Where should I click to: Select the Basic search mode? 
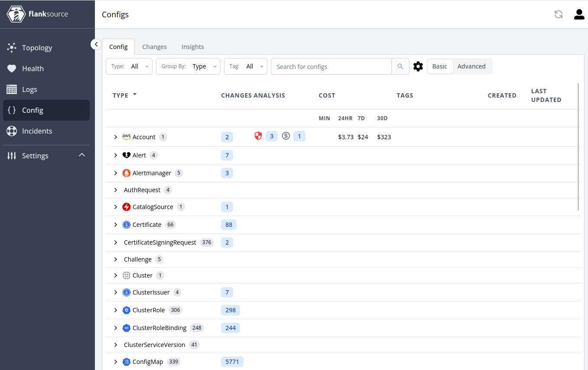pos(439,66)
